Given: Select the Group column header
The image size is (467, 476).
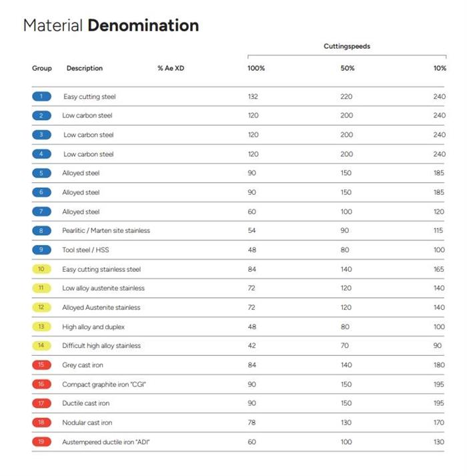Looking at the screenshot, I should [x=42, y=68].
